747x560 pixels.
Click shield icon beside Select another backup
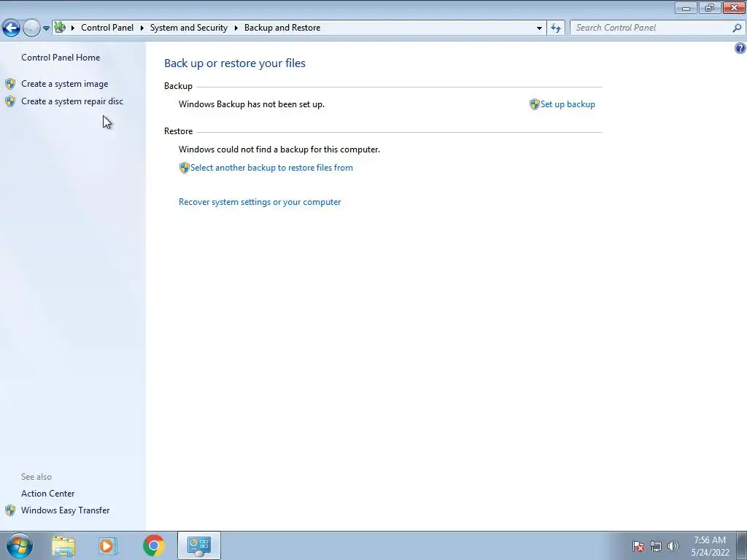[x=185, y=168]
